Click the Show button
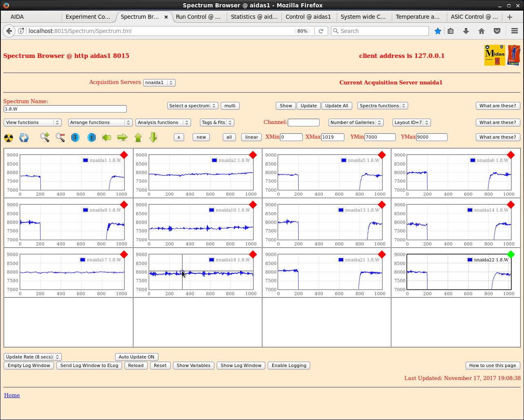The width and height of the screenshot is (524, 420). (286, 106)
